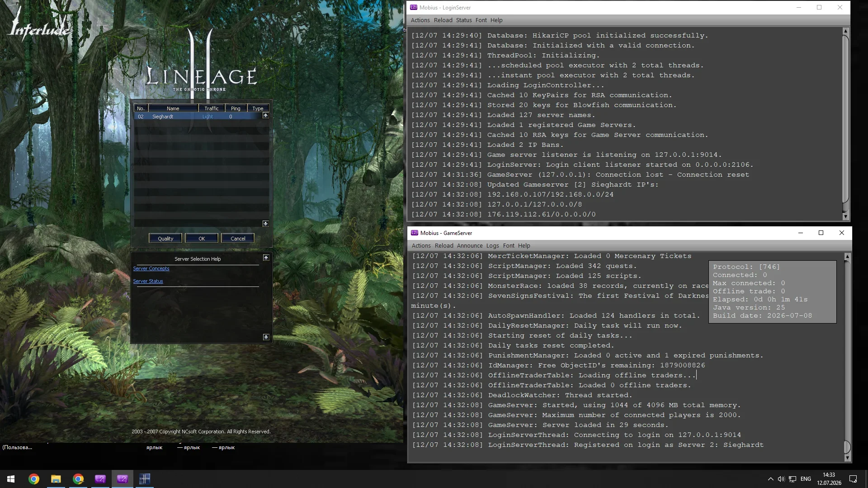This screenshot has width=868, height=488.
Task: Open Actions menu in LoginServer window
Action: (x=420, y=20)
